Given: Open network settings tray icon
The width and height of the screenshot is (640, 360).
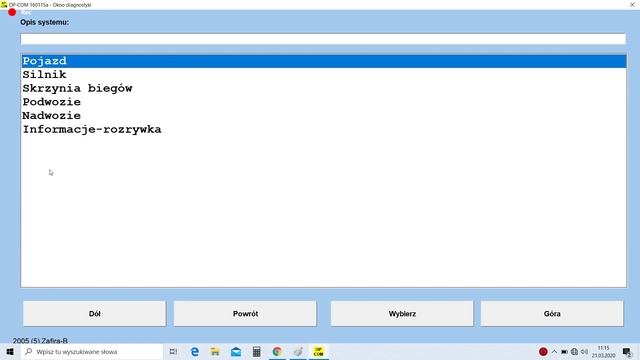Looking at the screenshot, I should coord(574,351).
